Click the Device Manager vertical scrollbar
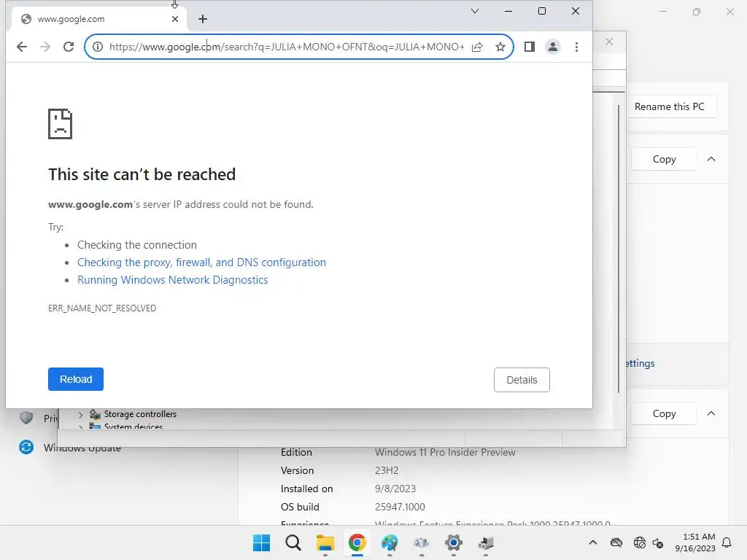The image size is (747, 560). pos(619,249)
